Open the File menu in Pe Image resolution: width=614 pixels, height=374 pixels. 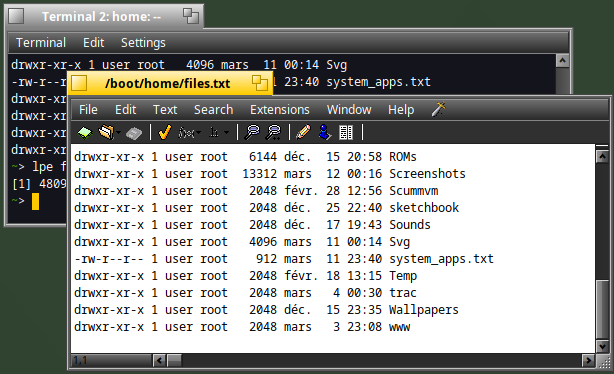tap(88, 110)
